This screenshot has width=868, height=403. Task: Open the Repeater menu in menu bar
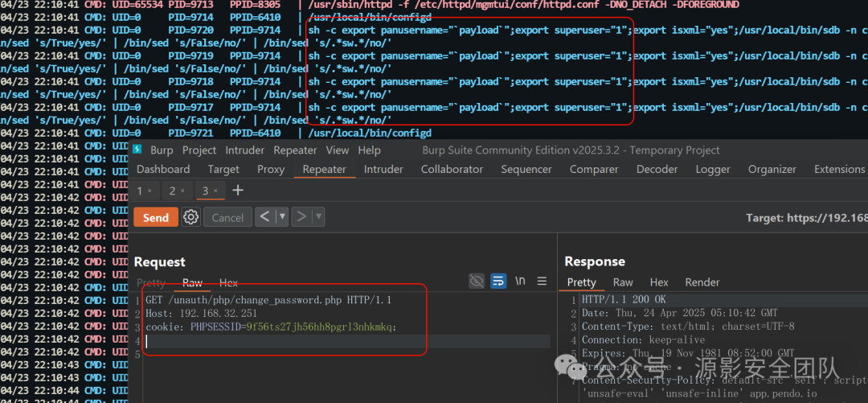click(295, 150)
